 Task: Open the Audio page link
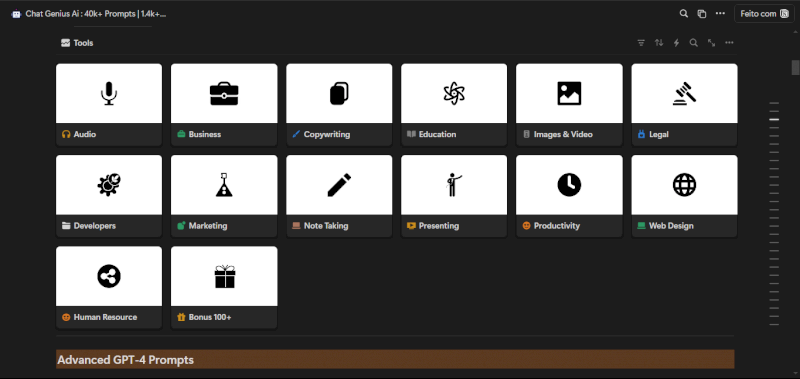85,135
